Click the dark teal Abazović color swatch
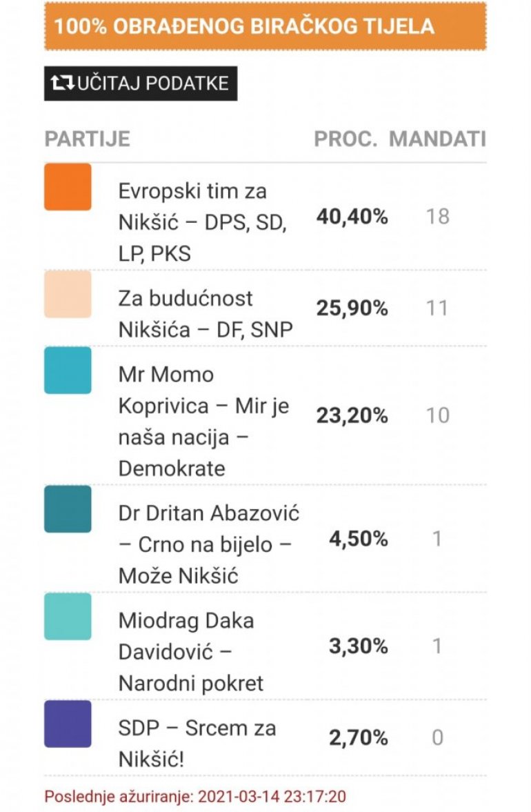Image resolution: width=531 pixels, height=812 pixels. pyautogui.click(x=68, y=508)
